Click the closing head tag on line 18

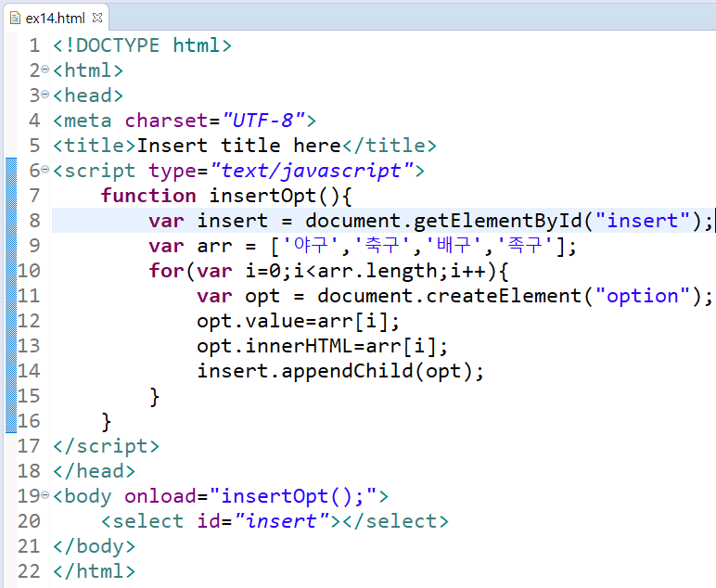click(x=94, y=471)
